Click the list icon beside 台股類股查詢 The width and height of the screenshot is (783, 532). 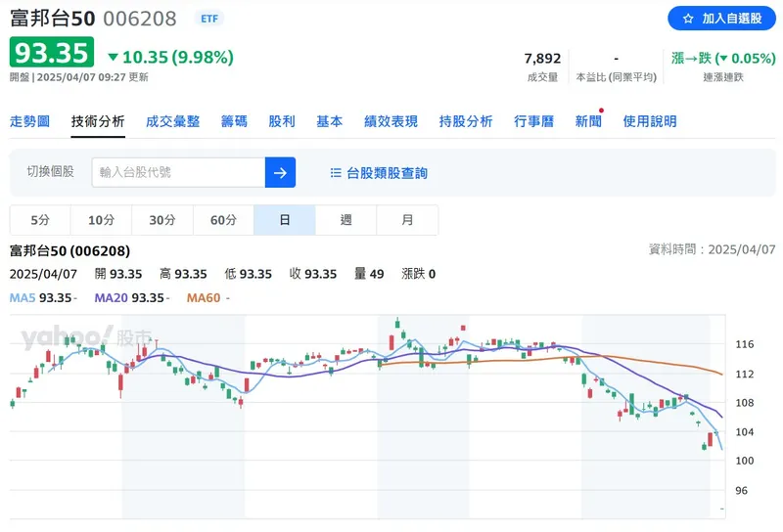click(336, 173)
